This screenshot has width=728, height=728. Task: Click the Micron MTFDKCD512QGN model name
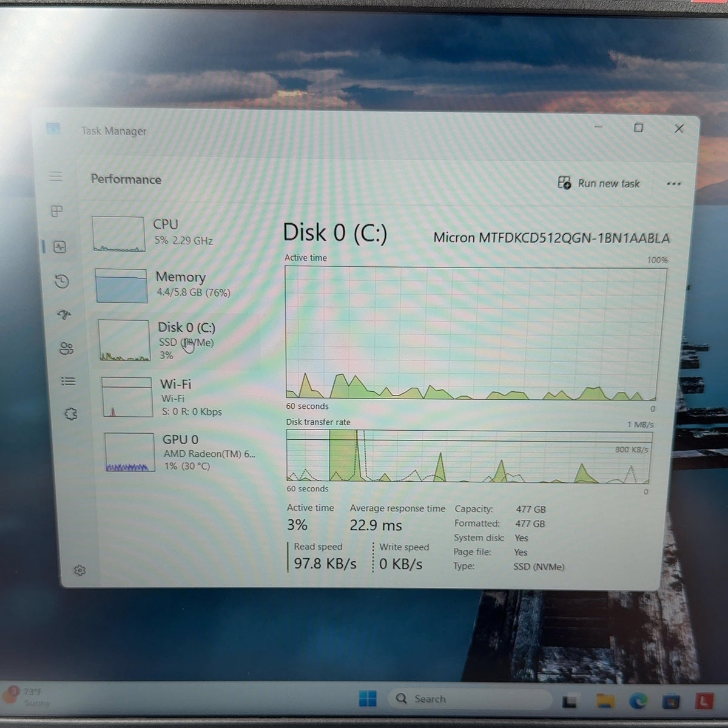click(551, 238)
